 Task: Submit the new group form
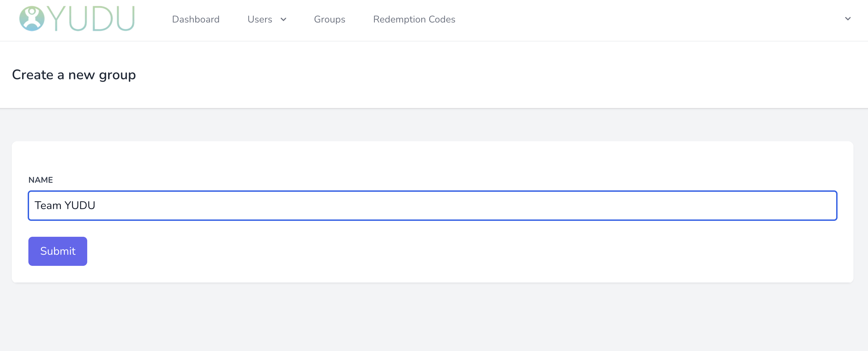pyautogui.click(x=57, y=251)
